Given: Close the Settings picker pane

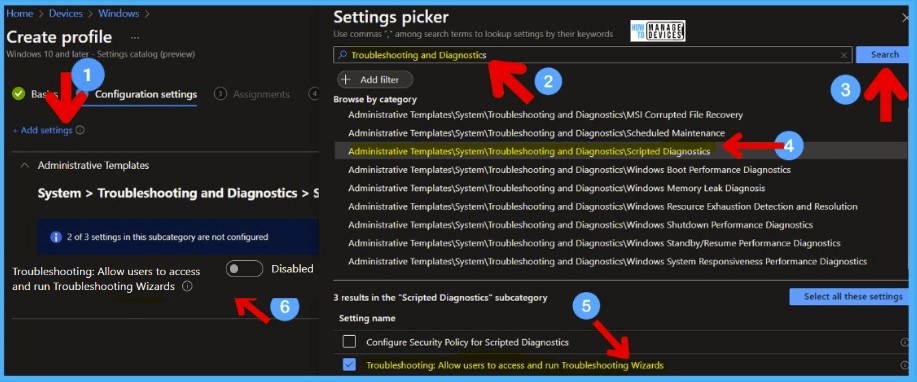Looking at the screenshot, I should (x=906, y=18).
